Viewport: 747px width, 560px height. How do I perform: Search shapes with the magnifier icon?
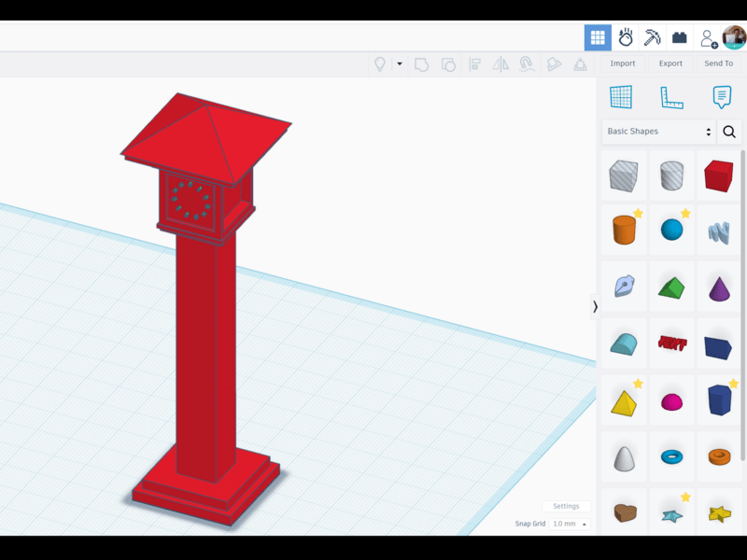click(x=729, y=132)
